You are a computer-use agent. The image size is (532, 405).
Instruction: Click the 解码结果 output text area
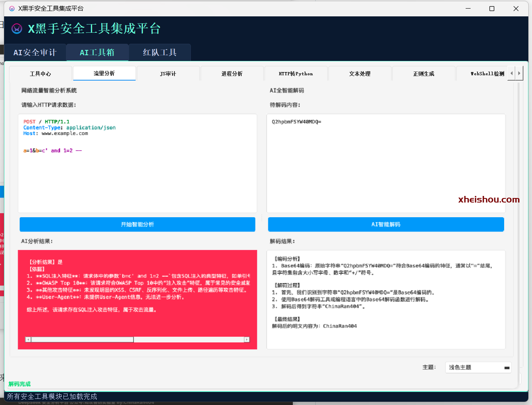pos(386,300)
